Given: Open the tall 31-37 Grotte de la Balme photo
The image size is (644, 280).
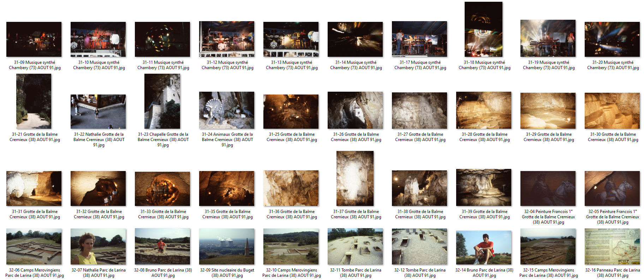Looking at the screenshot, I should pyautogui.click(x=355, y=178).
